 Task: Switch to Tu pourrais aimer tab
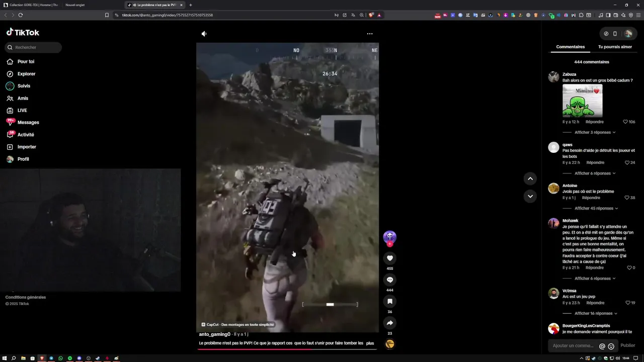[x=615, y=47]
